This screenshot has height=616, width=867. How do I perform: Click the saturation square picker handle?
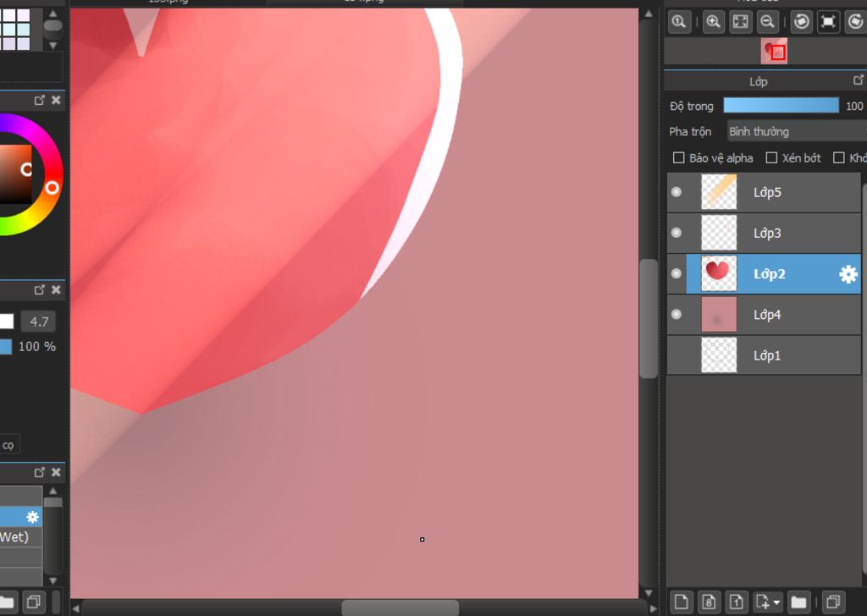click(26, 169)
